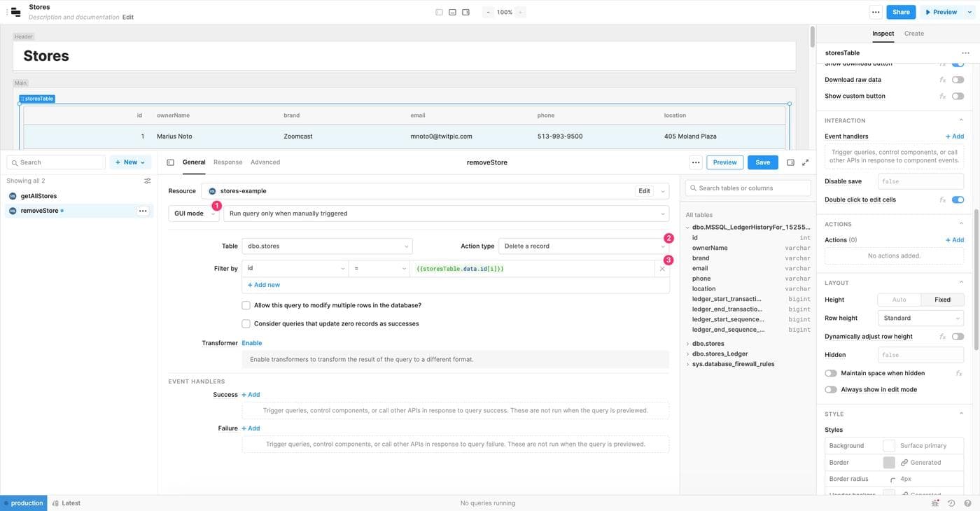The image size is (980, 511).
Task: Click the Border color swatch
Action: coord(889,463)
